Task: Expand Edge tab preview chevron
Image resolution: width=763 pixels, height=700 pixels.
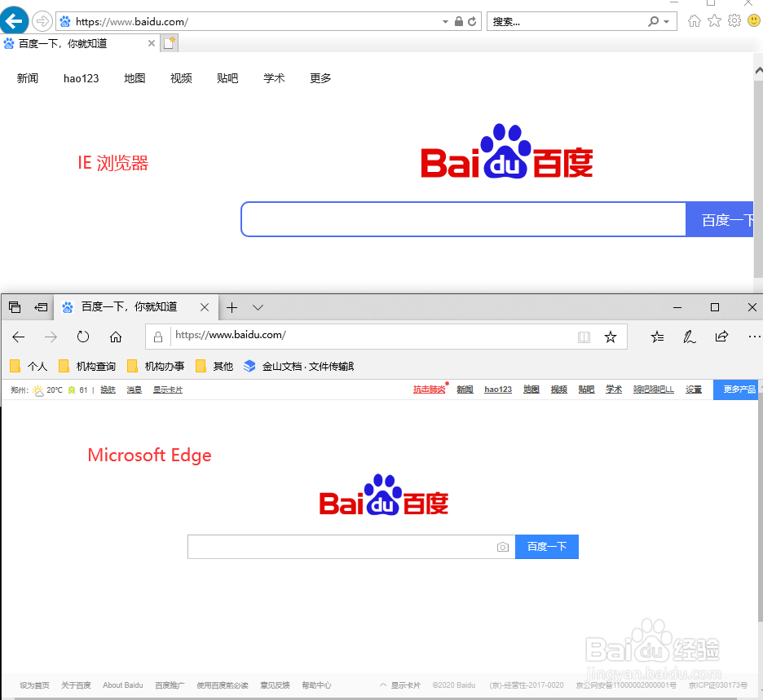Action: 258,307
